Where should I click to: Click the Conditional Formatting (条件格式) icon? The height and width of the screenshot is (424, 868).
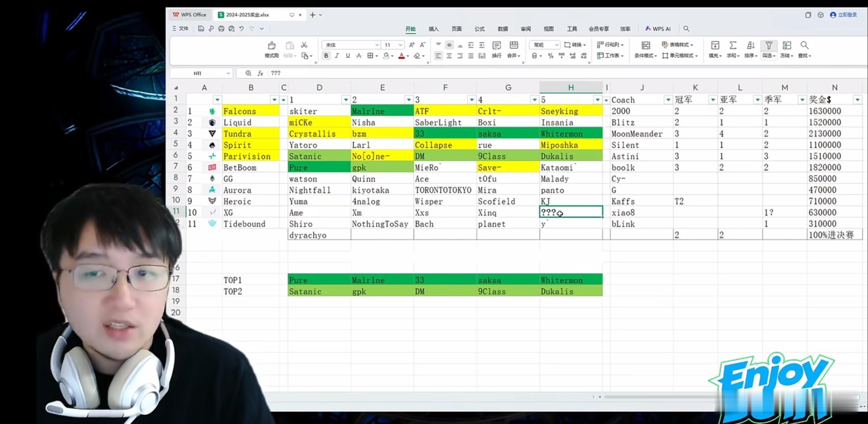[646, 45]
